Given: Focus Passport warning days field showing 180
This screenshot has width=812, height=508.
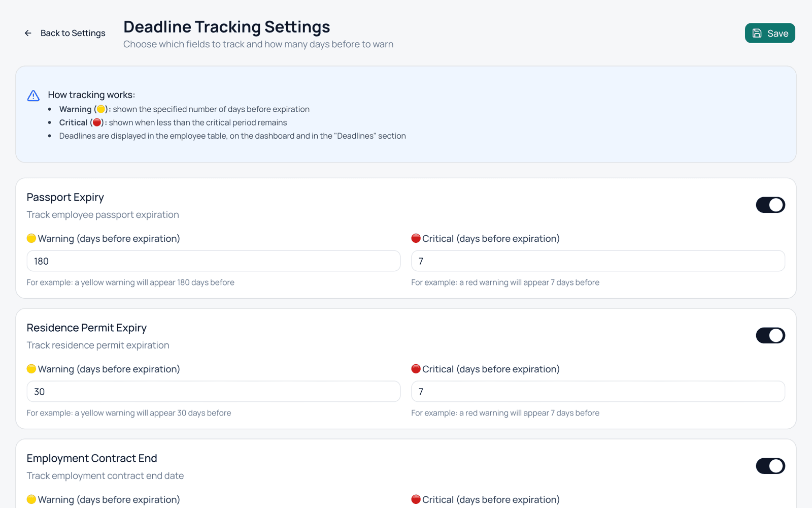Looking at the screenshot, I should pos(214,261).
